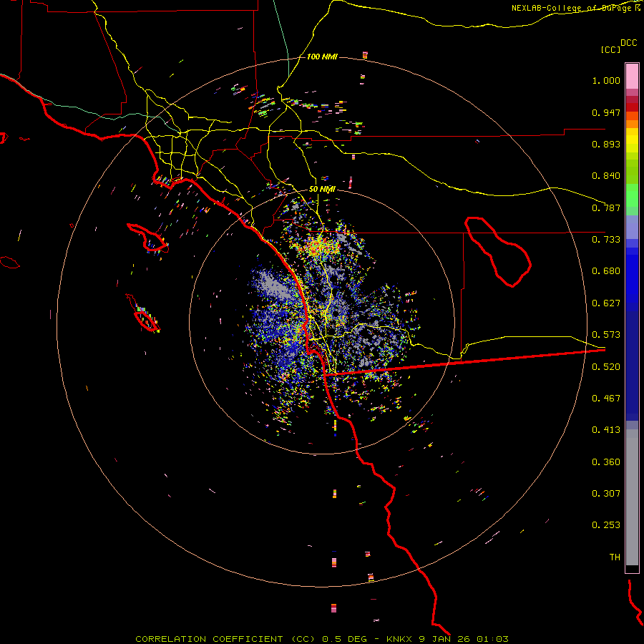Click the 0.947 legend value
The width and height of the screenshot is (644, 644).
[606, 112]
